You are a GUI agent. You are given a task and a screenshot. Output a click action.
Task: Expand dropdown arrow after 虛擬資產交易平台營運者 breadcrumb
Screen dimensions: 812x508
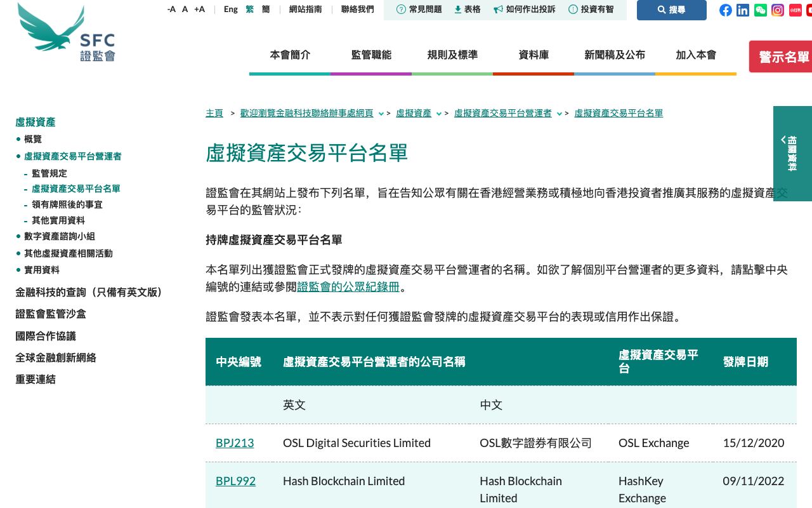[560, 114]
